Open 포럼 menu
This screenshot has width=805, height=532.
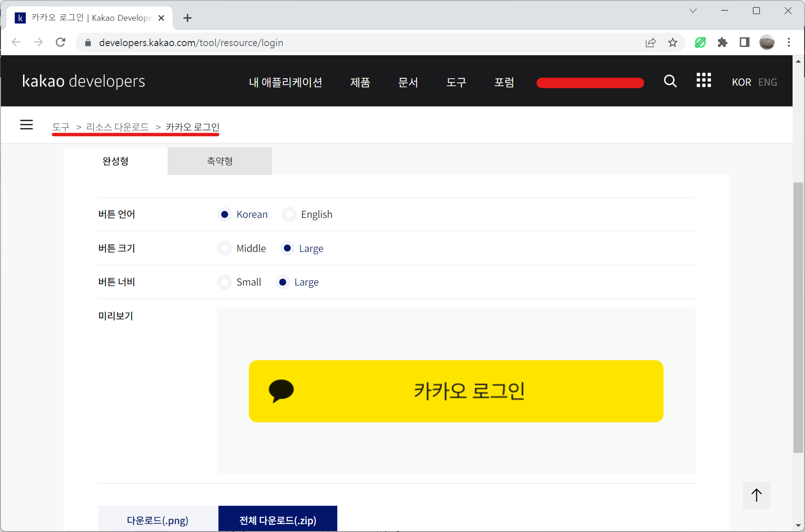[504, 82]
